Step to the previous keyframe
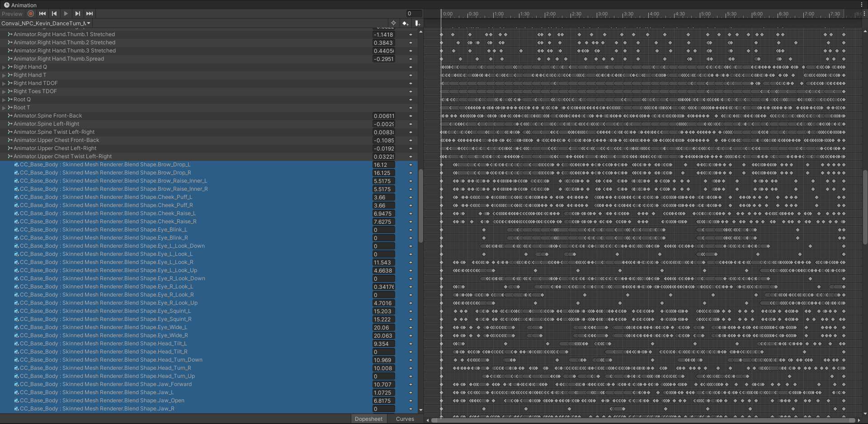 tap(54, 14)
